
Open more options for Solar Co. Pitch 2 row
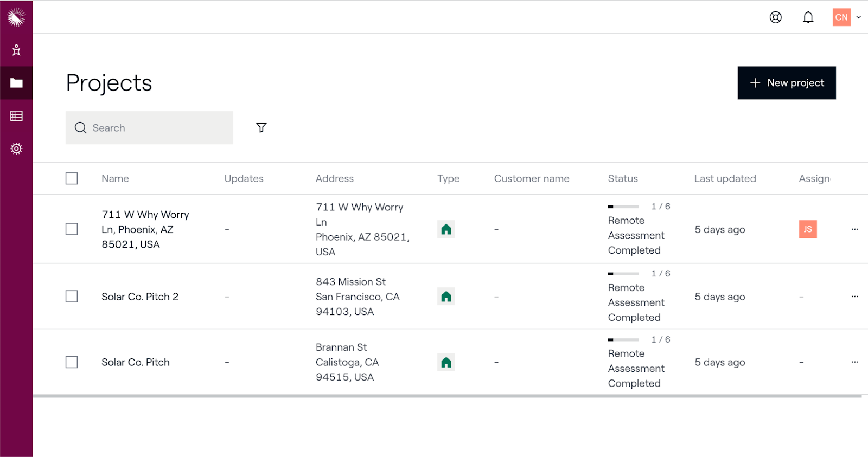(x=854, y=297)
